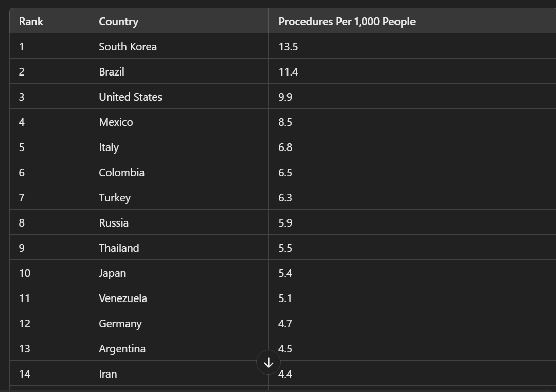Select the Iran table cell
The width and height of the screenshot is (556, 392).
point(178,373)
